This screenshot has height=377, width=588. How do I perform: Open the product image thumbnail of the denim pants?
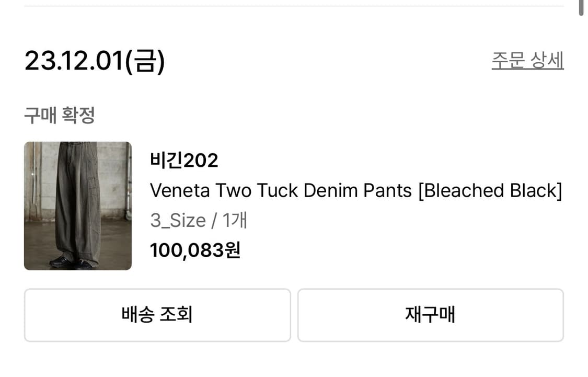[x=77, y=205]
